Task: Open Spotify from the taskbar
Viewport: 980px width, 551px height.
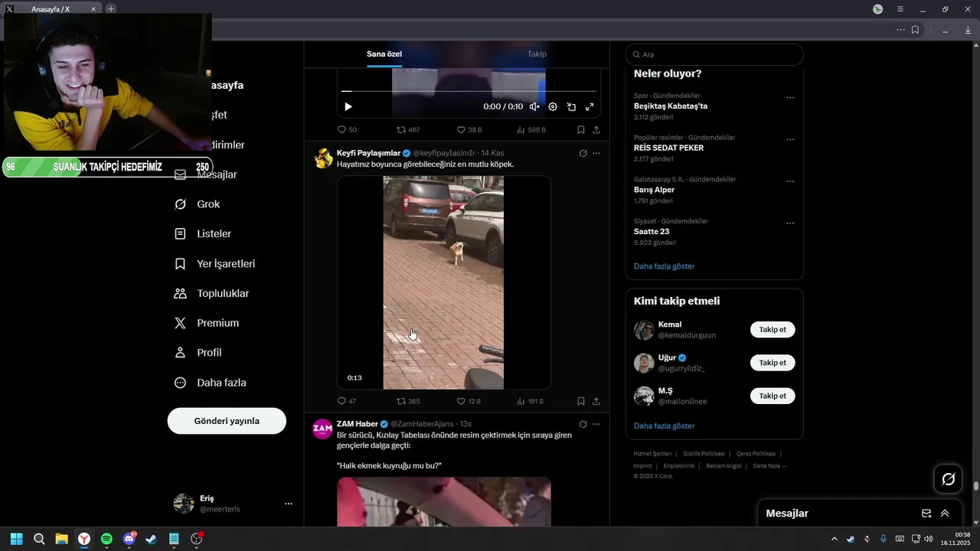Action: [x=106, y=539]
